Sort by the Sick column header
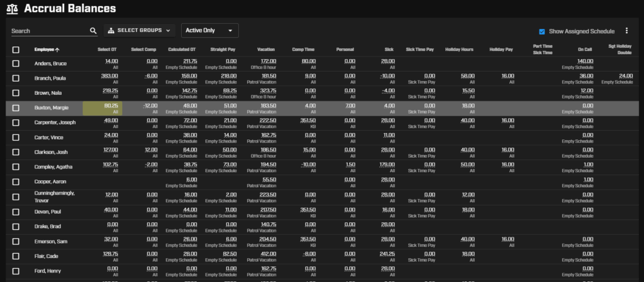Image resolution: width=644 pixels, height=282 pixels. (389, 50)
